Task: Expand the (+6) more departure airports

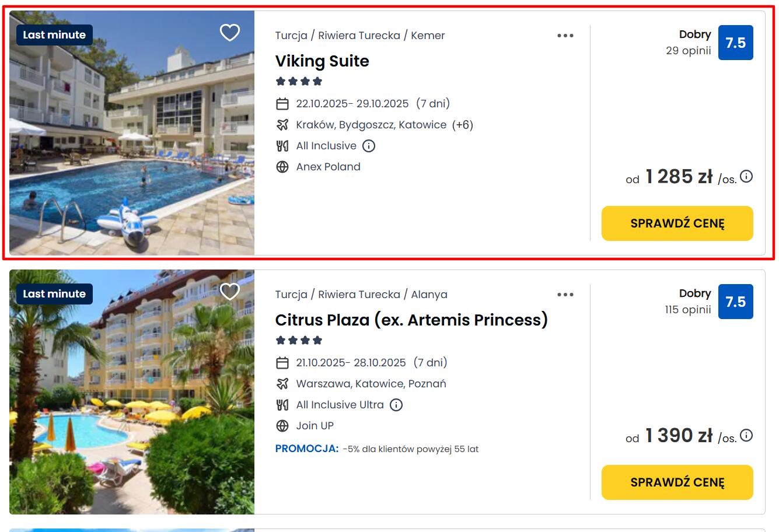Action: pos(463,125)
